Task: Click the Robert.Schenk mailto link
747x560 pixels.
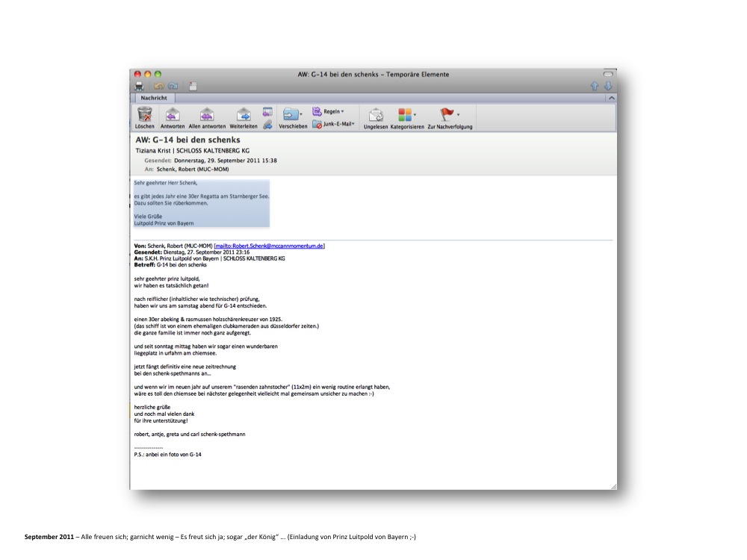Action: tap(270, 246)
